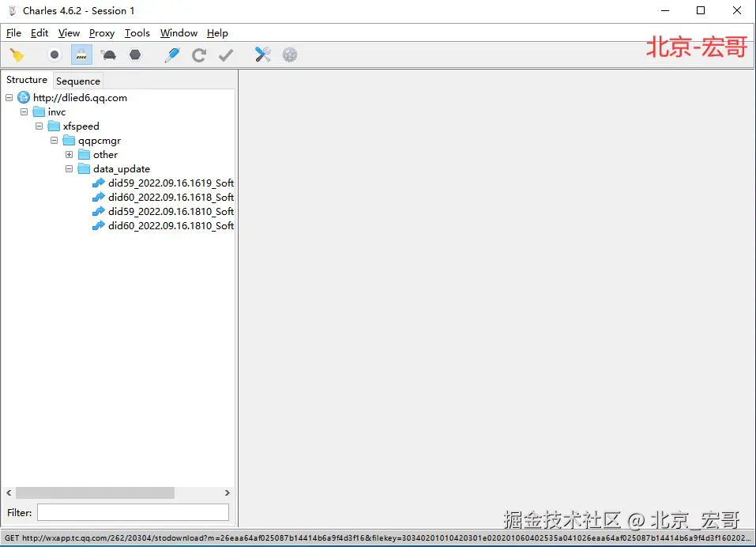The height and width of the screenshot is (547, 756).
Task: Minimize the Charles window
Action: click(665, 10)
